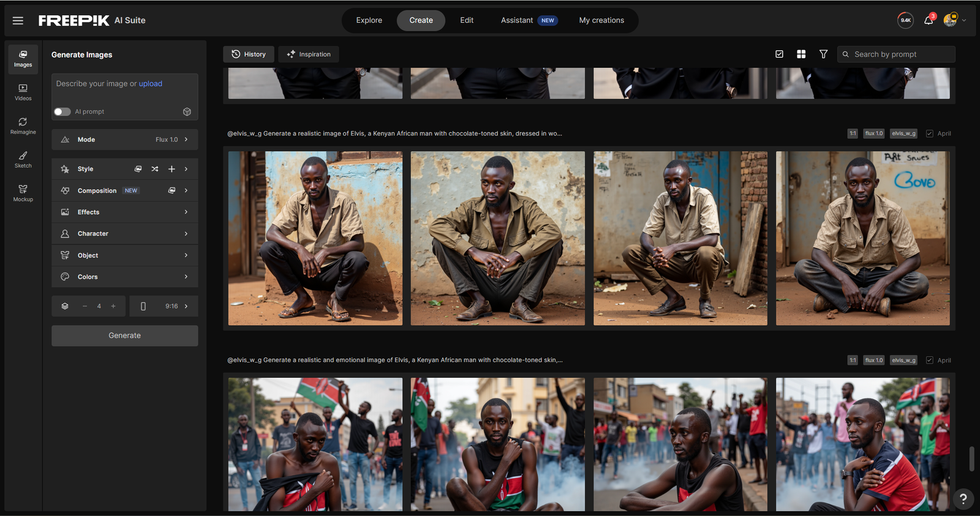Open the notifications bell
This screenshot has height=516, width=980.
tap(929, 20)
